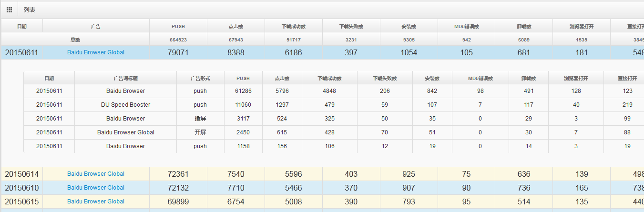
Task: Click the outer MD5错误数 column header
Action: (x=467, y=27)
